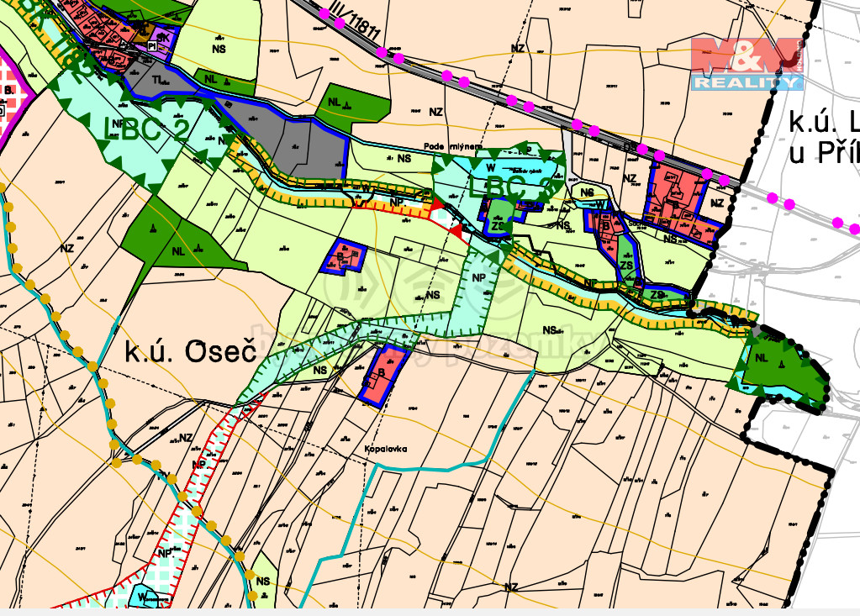Select the LBC 2 biocentre label
The image size is (860, 616).
pos(145,127)
